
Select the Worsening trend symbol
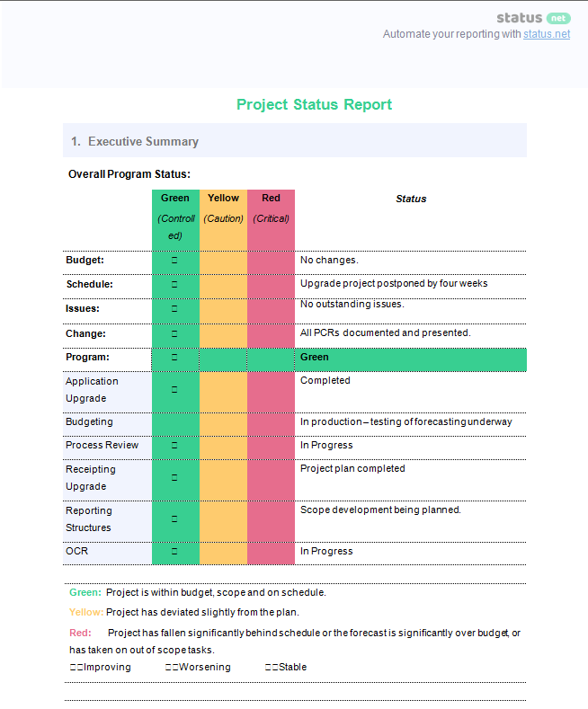click(172, 668)
